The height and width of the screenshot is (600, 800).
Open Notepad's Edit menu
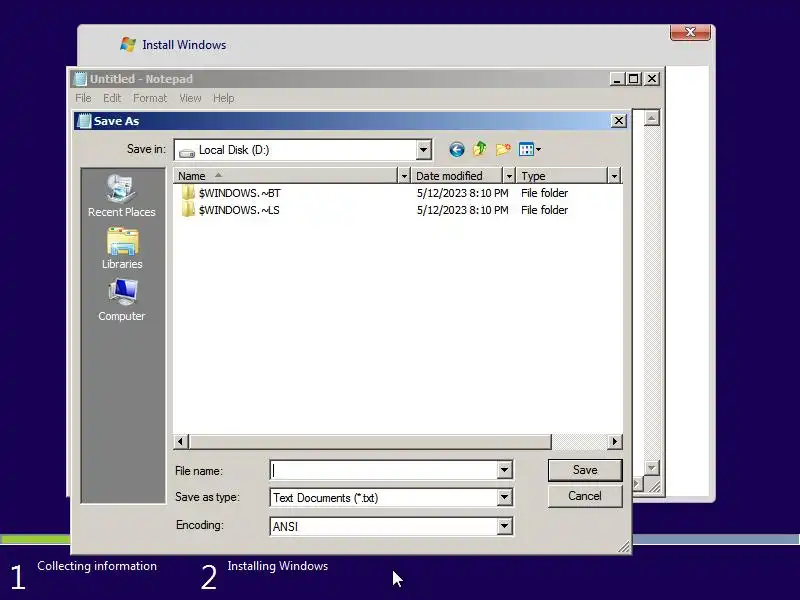click(x=112, y=98)
